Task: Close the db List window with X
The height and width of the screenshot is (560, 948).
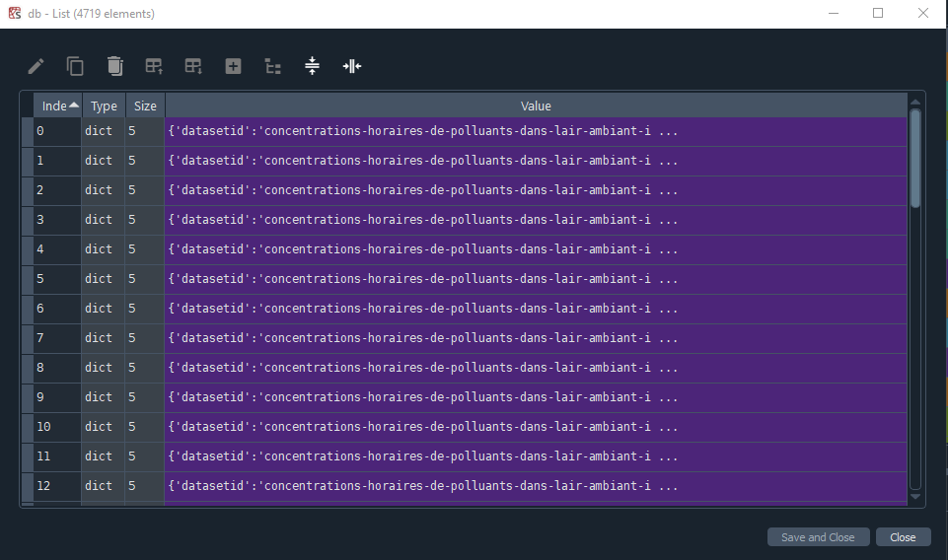Action: [922, 13]
